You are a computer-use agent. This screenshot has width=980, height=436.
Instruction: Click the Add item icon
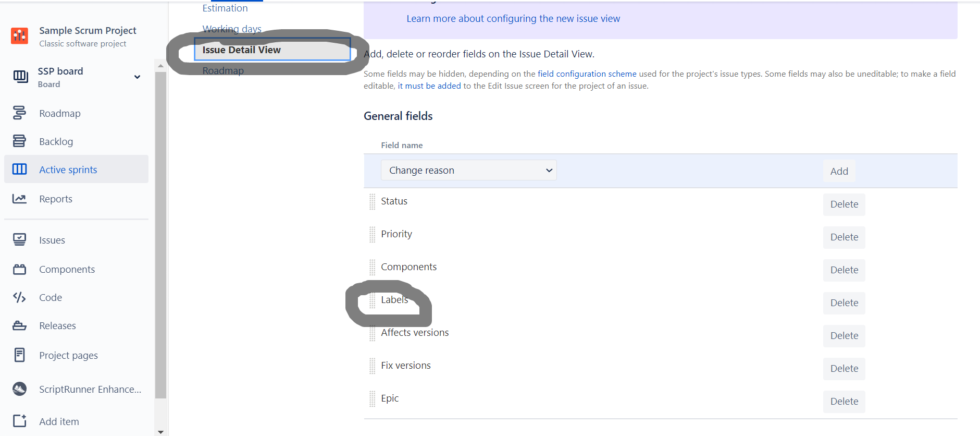click(19, 421)
